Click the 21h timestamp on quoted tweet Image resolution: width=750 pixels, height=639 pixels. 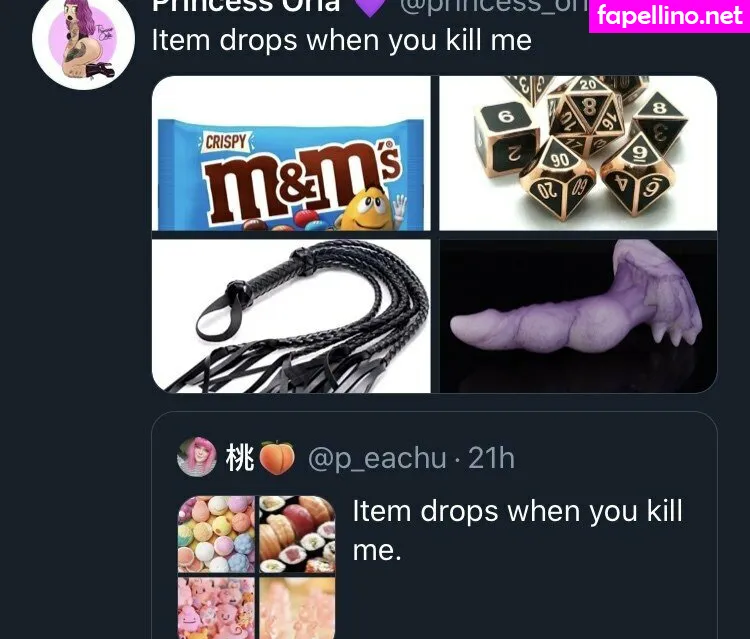point(491,458)
